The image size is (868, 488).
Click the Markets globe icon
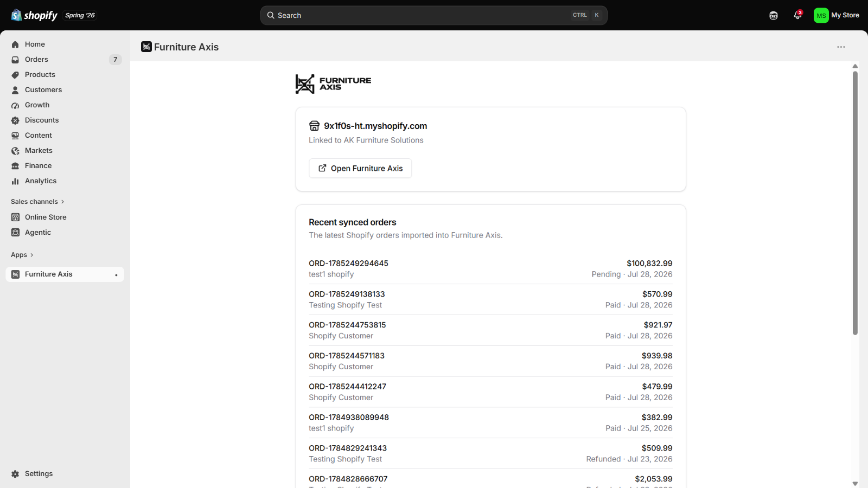tap(15, 151)
